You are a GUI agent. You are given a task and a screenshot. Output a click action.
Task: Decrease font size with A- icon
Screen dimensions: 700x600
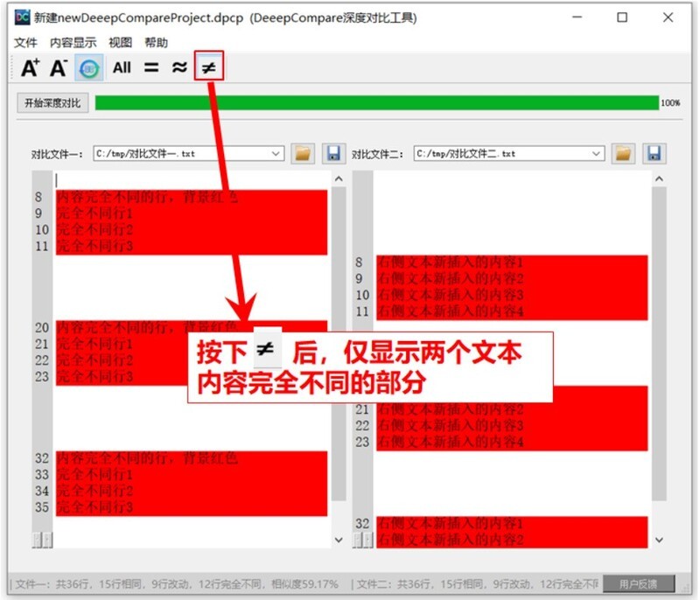coord(59,68)
